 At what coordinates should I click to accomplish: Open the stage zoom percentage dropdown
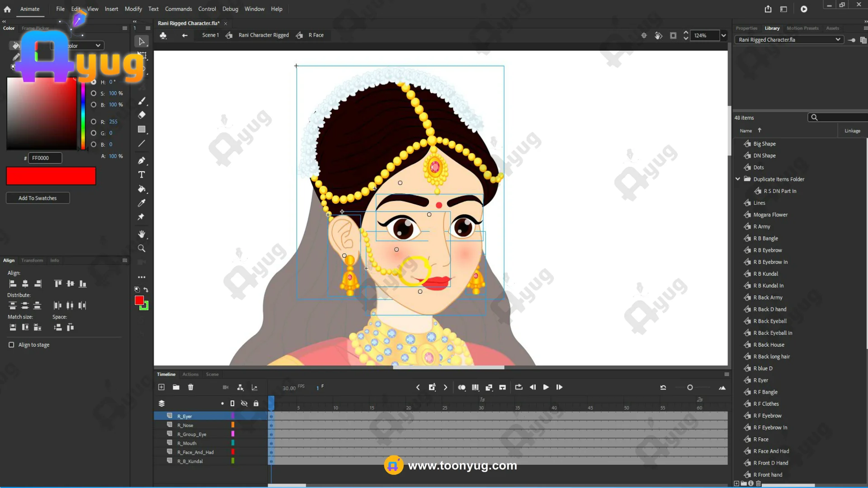[x=724, y=36]
